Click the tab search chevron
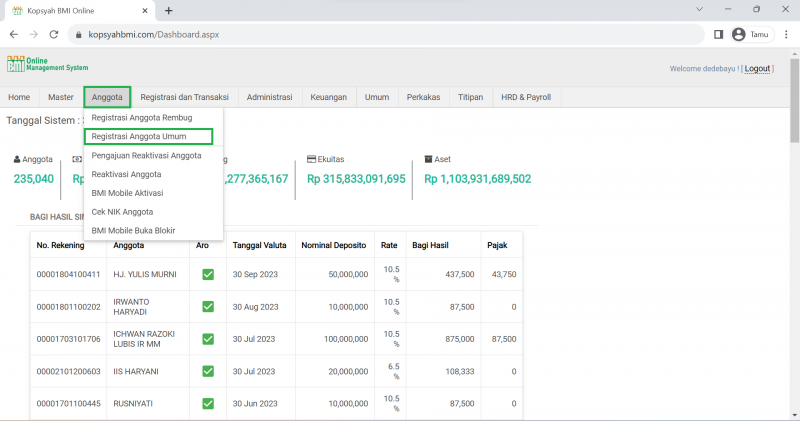This screenshot has height=421, width=800. (699, 9)
